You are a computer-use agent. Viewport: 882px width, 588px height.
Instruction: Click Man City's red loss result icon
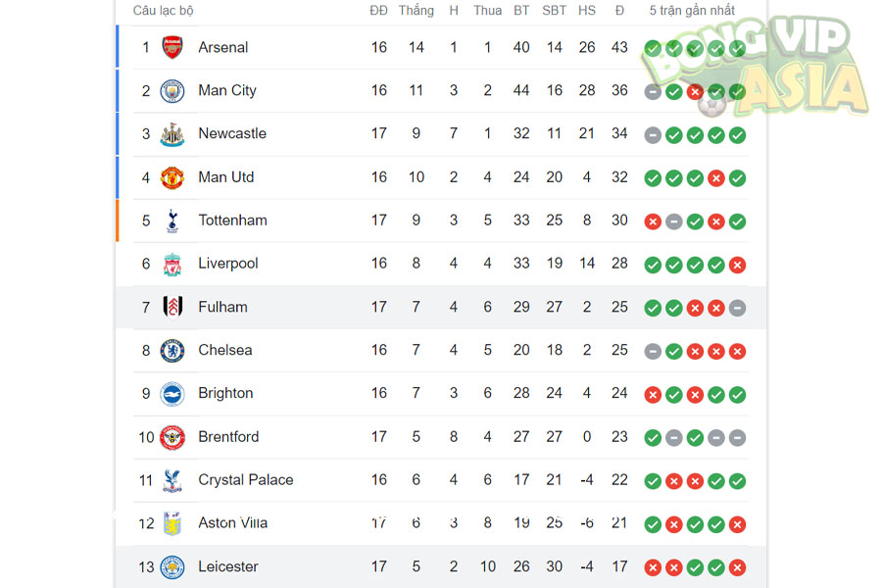tap(695, 91)
